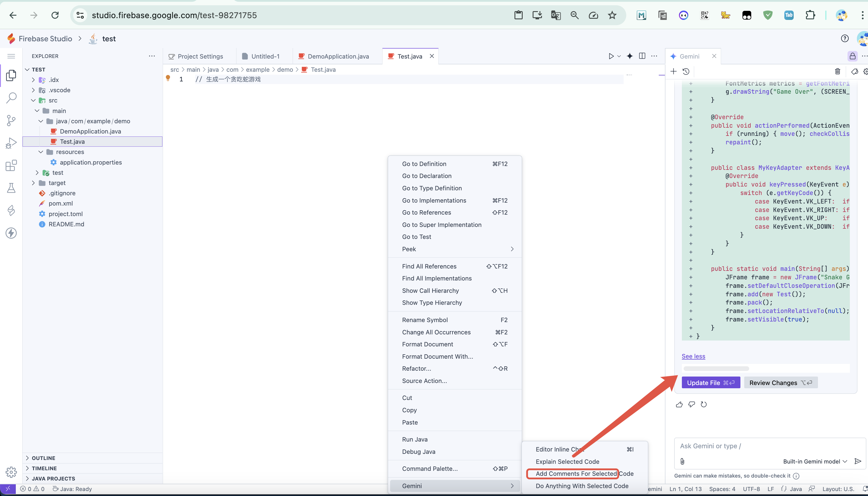Select Explain Selected Code
The height and width of the screenshot is (496, 868).
point(584,461)
